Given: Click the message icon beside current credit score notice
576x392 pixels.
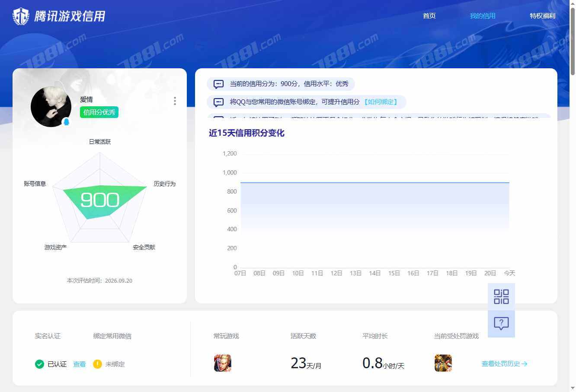Looking at the screenshot, I should pos(219,84).
